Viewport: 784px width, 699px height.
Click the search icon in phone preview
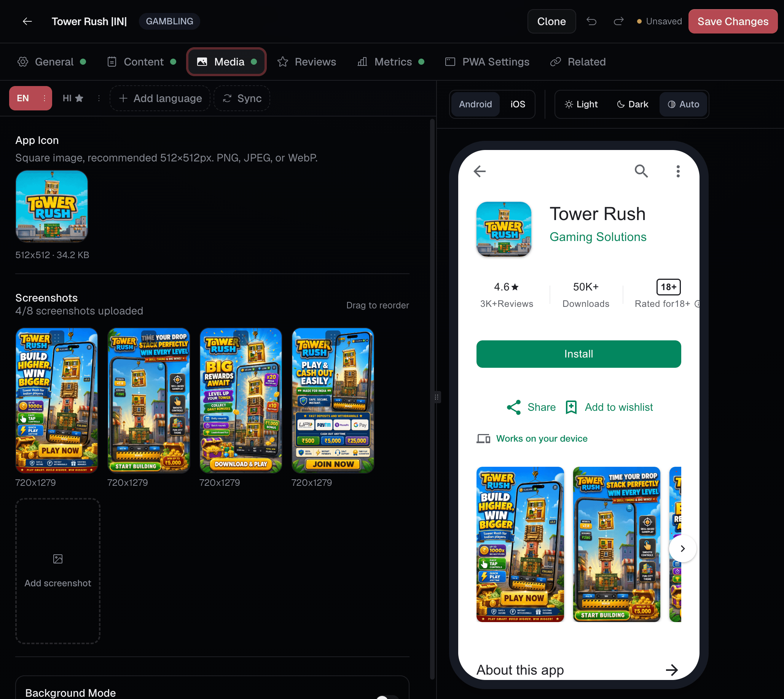tap(641, 171)
